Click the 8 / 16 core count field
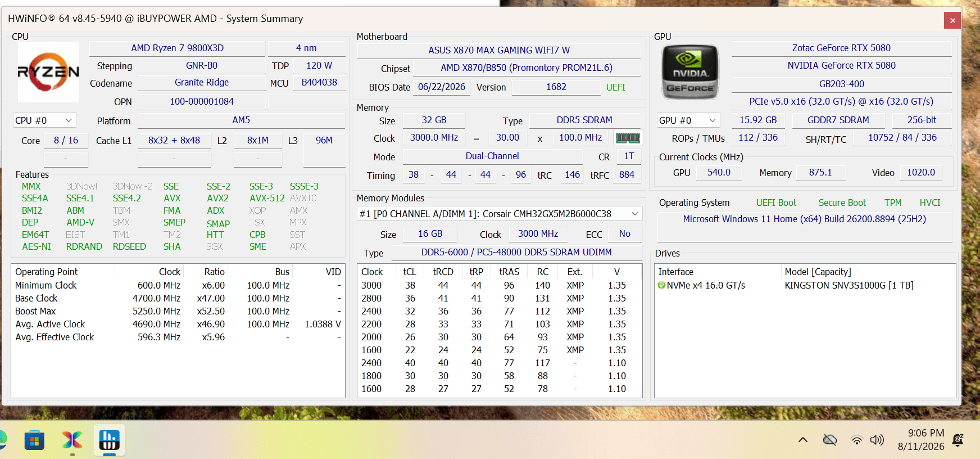Viewport: 980px width, 459px height. [66, 140]
